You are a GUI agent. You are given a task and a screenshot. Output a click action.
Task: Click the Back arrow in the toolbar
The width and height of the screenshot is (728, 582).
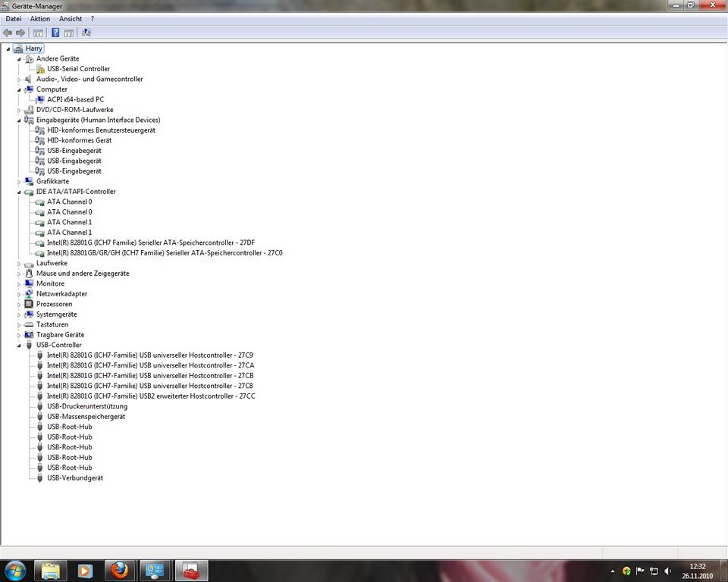[8, 33]
